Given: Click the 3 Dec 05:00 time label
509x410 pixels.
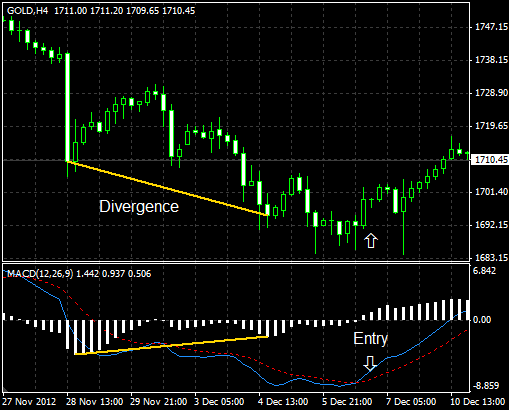Looking at the screenshot, I should point(219,402).
